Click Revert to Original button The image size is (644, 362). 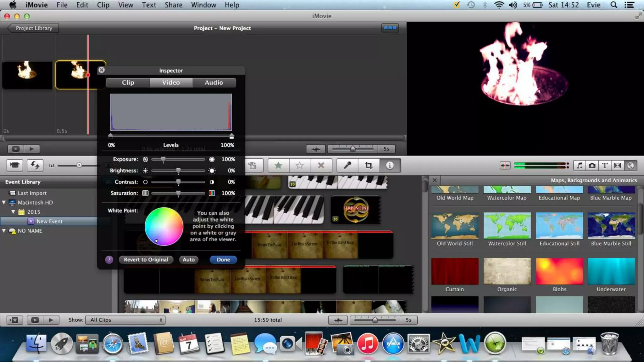click(x=146, y=260)
